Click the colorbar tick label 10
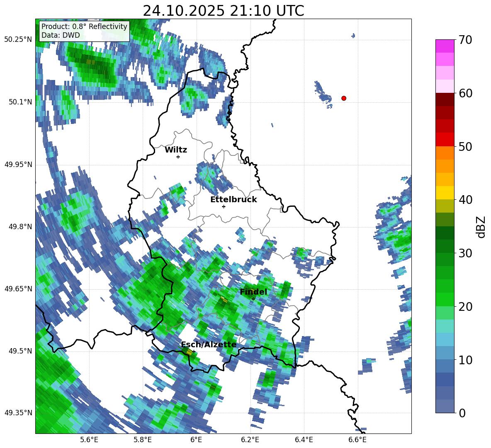Screen dimensions: 491x448 point(465,360)
